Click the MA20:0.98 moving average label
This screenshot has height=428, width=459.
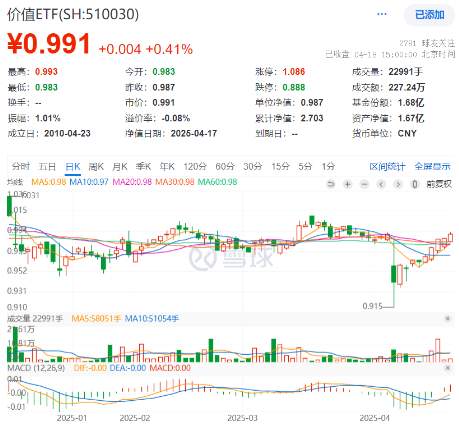(x=132, y=182)
